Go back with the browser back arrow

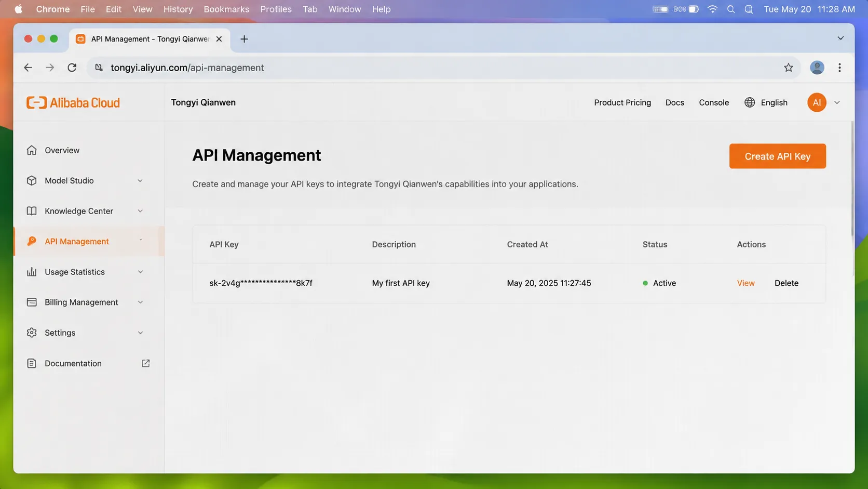click(28, 68)
